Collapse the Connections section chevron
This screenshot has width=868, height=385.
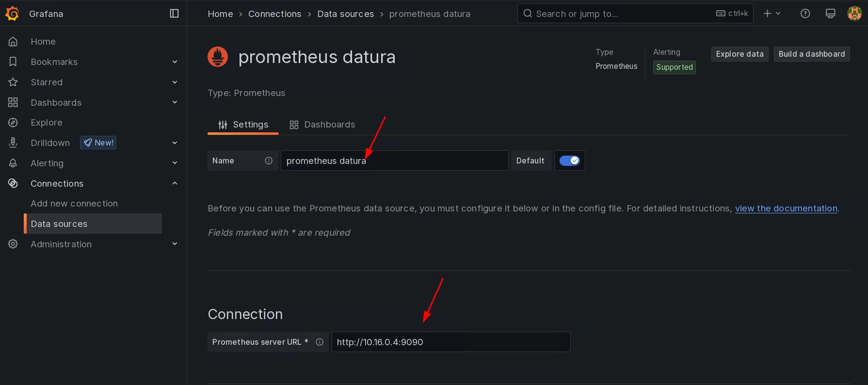[x=175, y=183]
